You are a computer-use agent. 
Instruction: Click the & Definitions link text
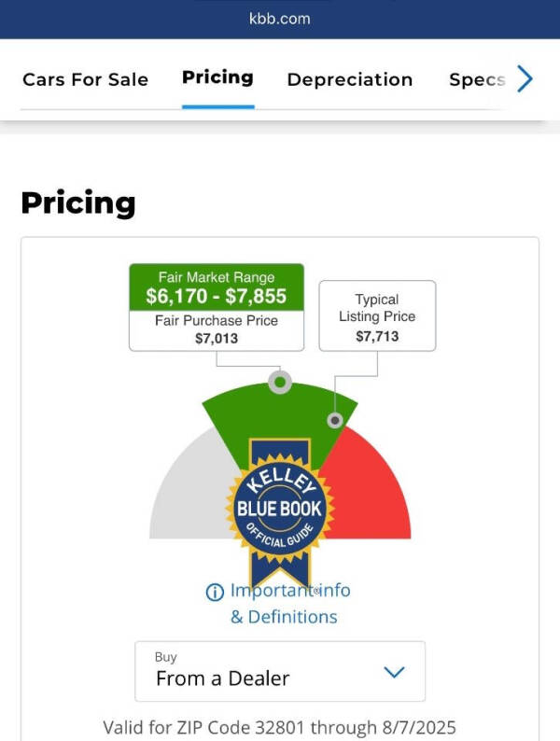(284, 617)
